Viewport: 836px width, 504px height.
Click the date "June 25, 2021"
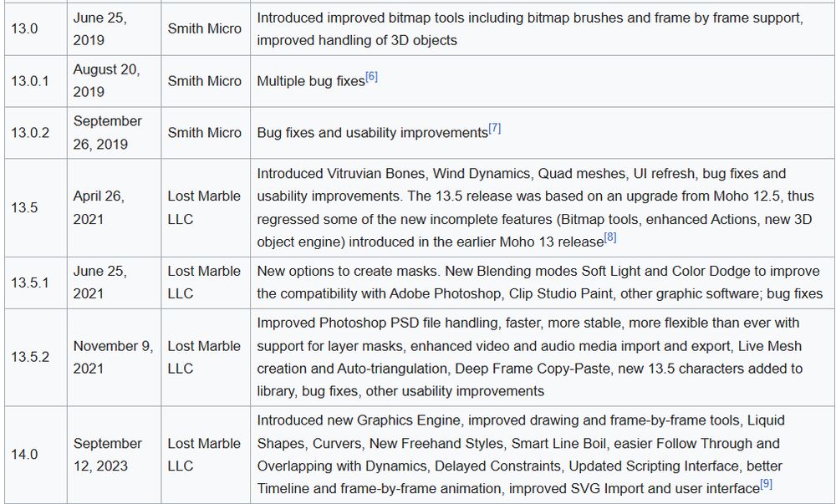(100, 283)
